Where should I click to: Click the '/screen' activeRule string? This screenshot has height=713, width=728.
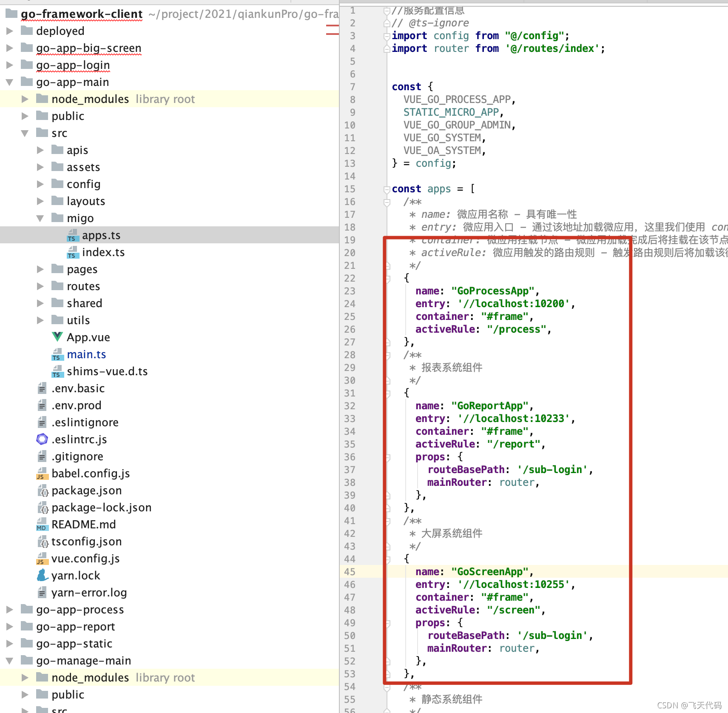pos(513,610)
